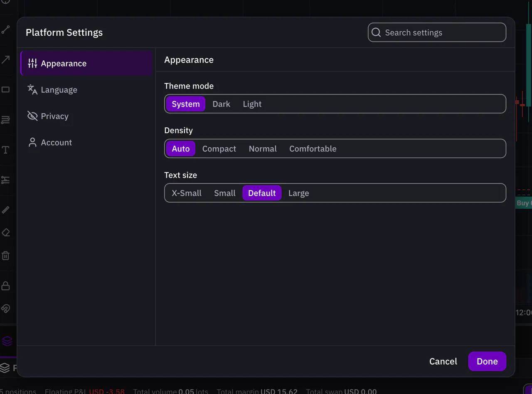Select the ruler measure tool
Image resolution: width=532 pixels, height=394 pixels.
(x=5, y=210)
